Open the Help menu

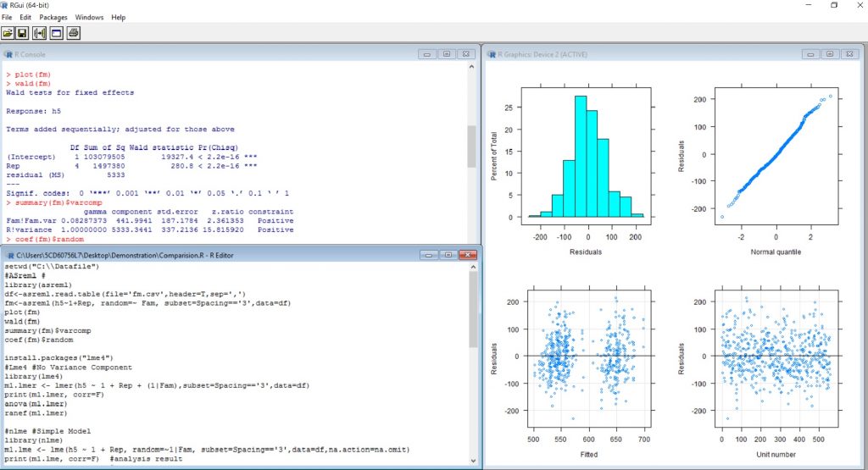click(118, 17)
